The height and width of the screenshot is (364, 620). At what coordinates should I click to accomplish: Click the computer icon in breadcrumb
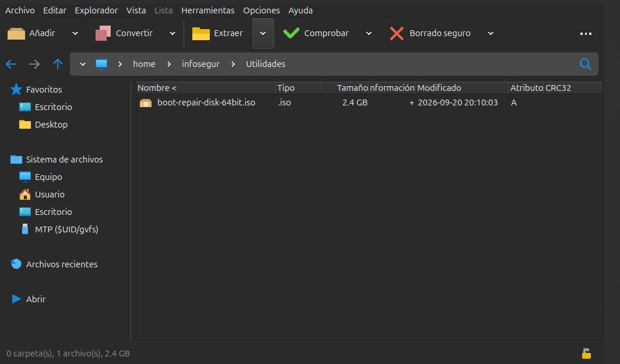[101, 65]
